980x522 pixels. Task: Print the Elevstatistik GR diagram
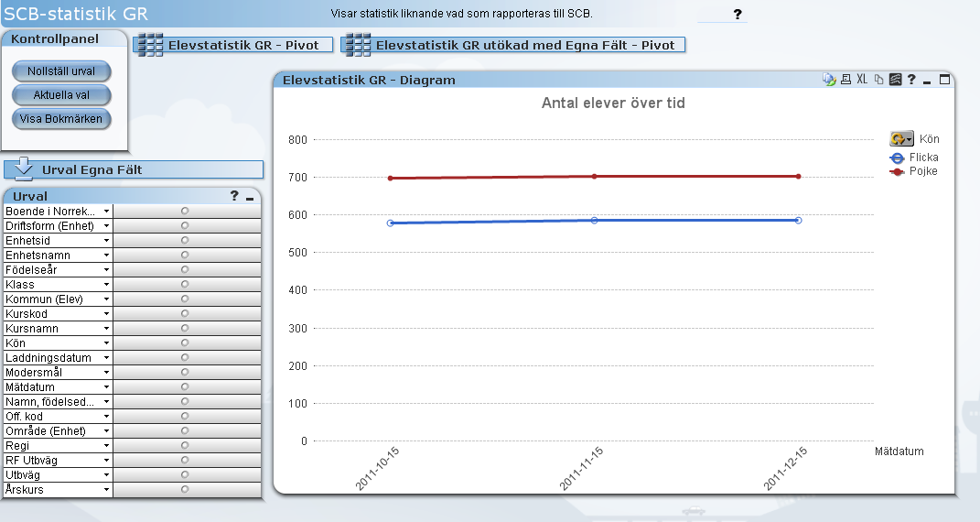click(845, 80)
